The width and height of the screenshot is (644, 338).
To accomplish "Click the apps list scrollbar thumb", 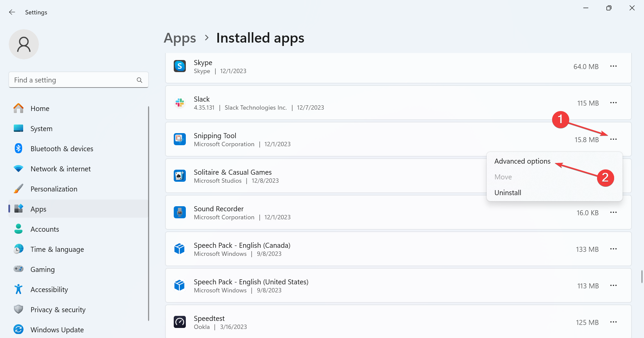I will click(x=642, y=277).
